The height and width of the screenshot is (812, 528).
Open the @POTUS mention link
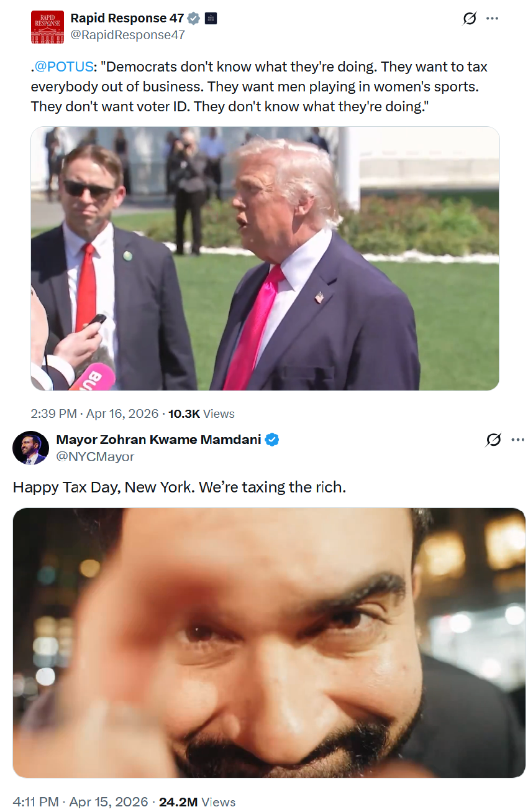[64, 67]
